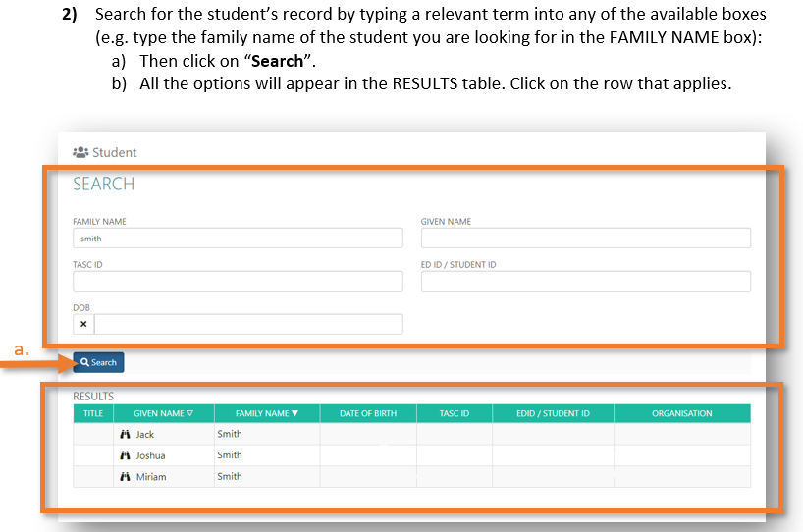Sort results by the Given Name column header
Screen dimensions: 803x532
164,413
